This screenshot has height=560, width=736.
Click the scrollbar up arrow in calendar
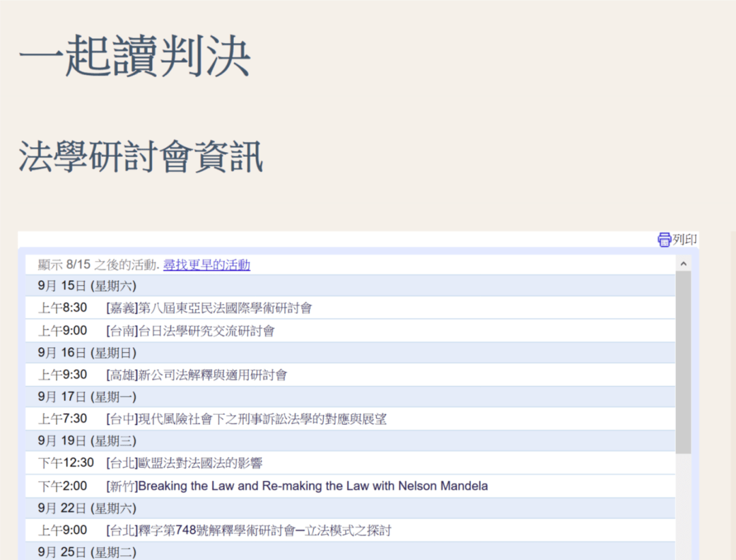[683, 264]
